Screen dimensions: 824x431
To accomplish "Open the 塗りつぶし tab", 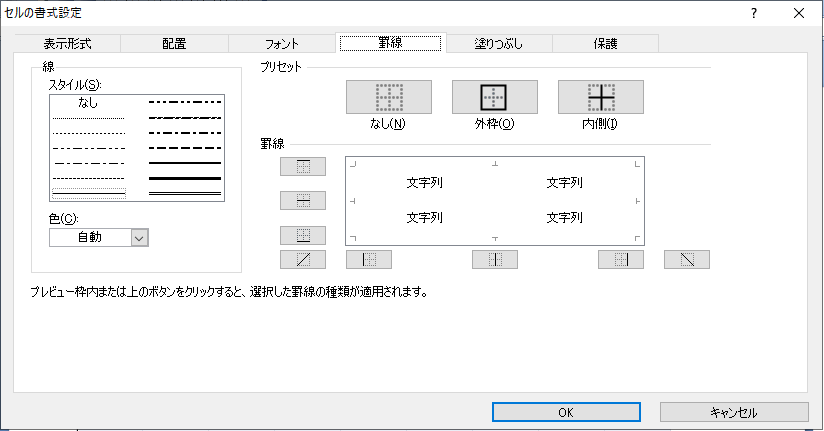I will coord(498,43).
